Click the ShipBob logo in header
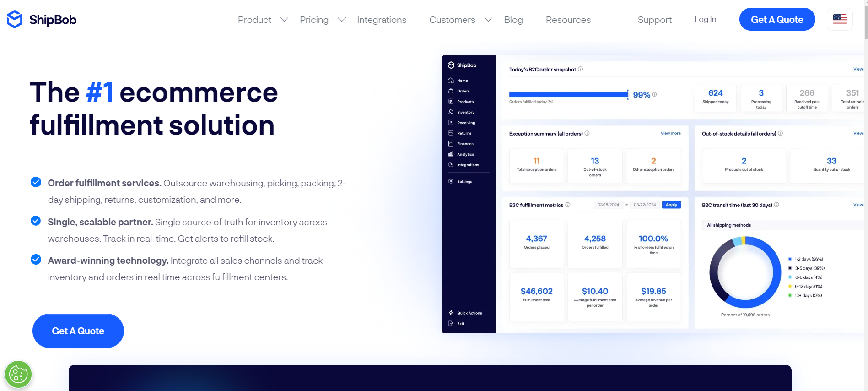The height and width of the screenshot is (391, 868). (41, 19)
